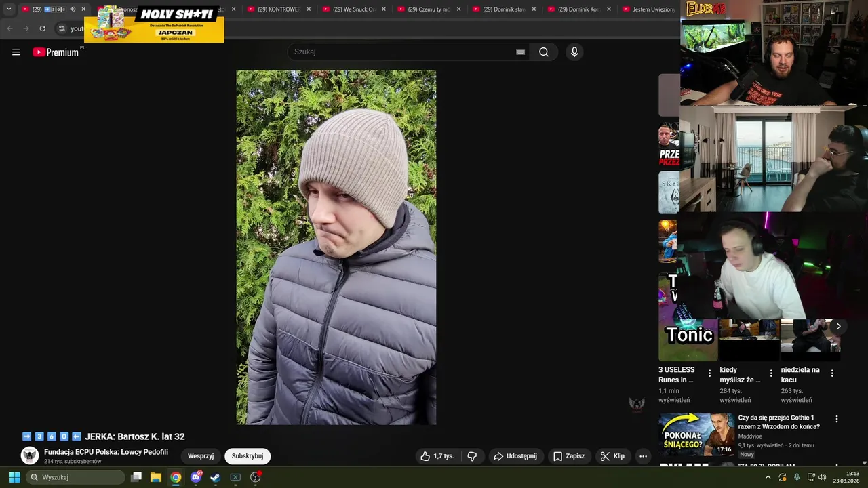
Task: Open the Windows Start menu
Action: (14, 477)
